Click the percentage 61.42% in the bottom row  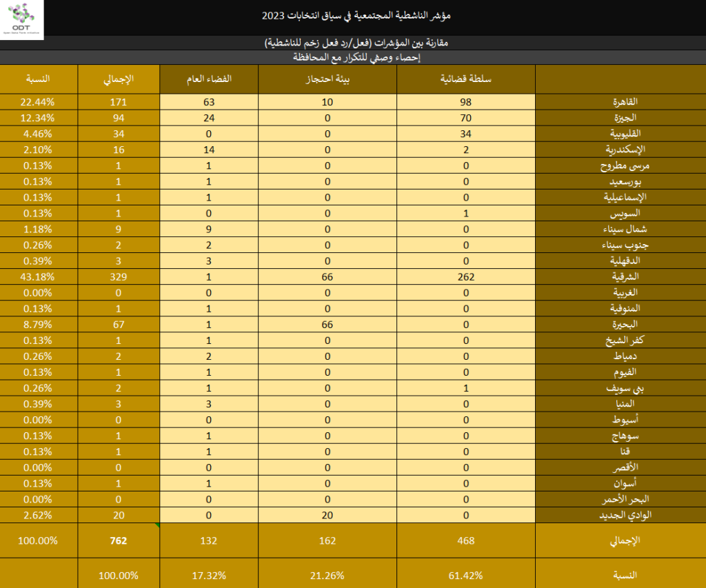[465, 576]
